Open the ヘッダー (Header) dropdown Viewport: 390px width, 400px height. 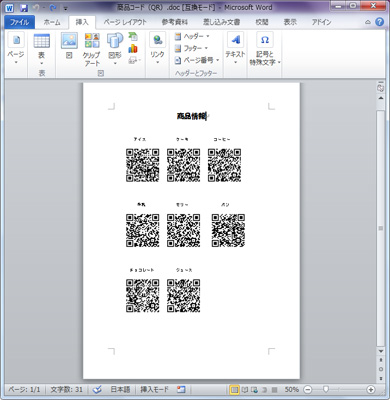click(192, 36)
